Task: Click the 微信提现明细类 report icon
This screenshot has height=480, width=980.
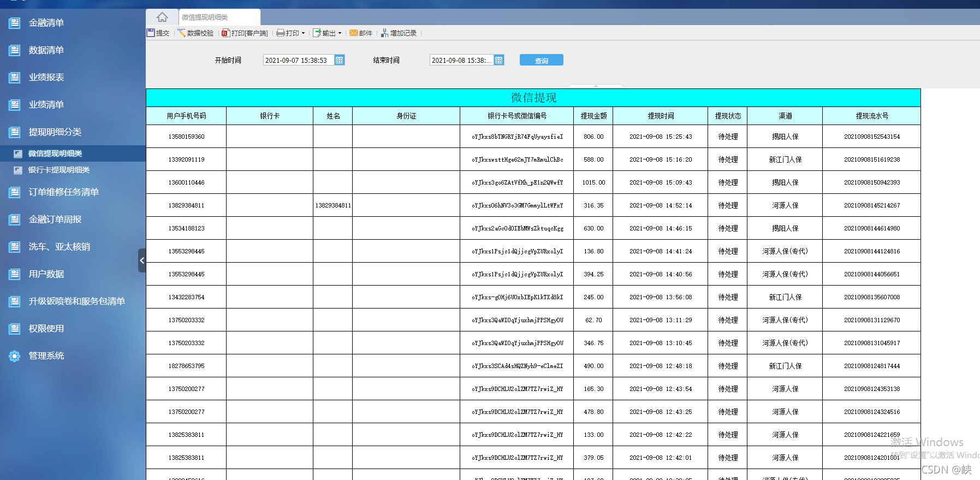Action: click(x=18, y=154)
